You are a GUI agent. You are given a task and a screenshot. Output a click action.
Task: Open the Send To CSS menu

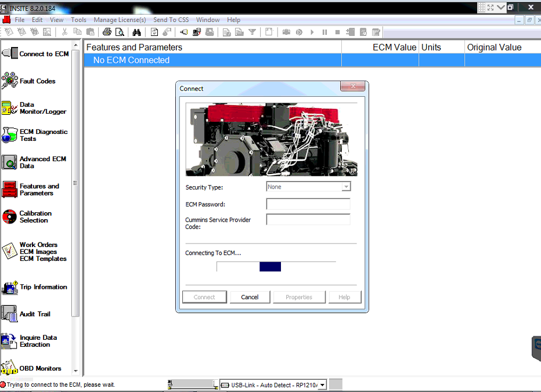pyautogui.click(x=171, y=20)
